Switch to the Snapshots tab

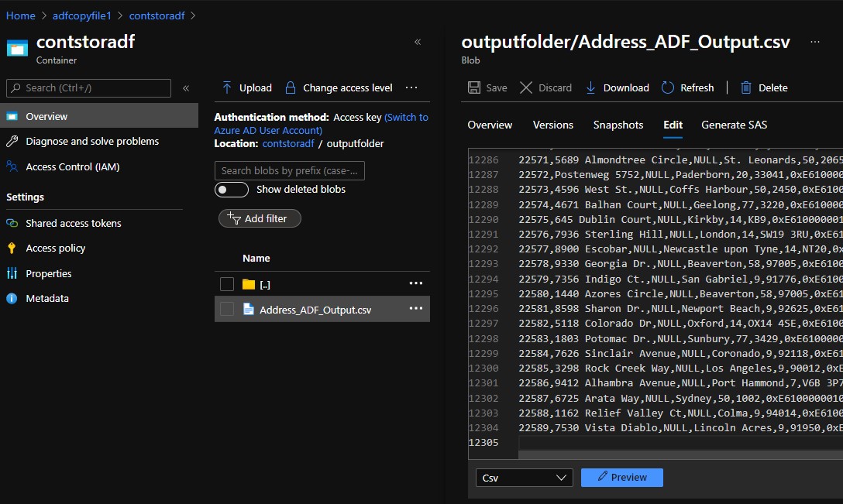pos(618,125)
